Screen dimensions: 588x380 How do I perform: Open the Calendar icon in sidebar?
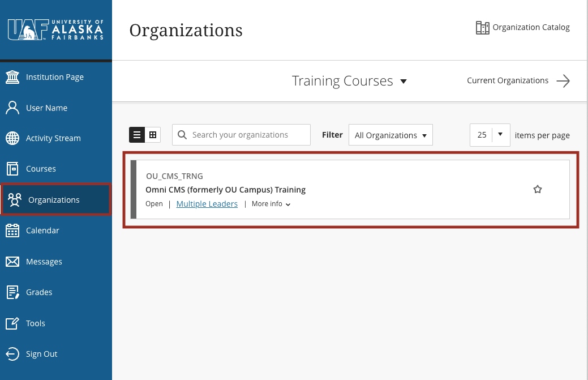[x=12, y=230]
